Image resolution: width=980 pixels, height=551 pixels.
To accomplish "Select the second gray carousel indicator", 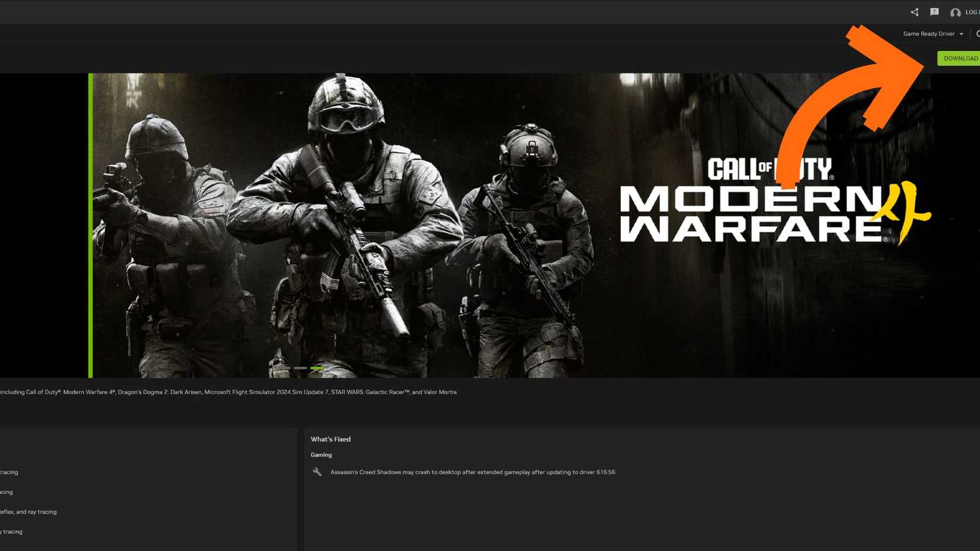I will (x=301, y=368).
